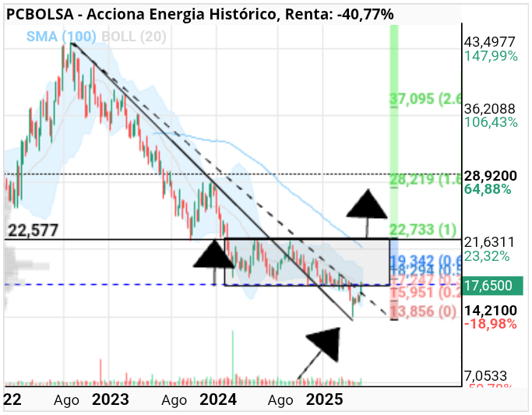Select the chart title PCBOLSA - Acciona Energia Histórico
Screen dimensions: 532x415
tap(141, 14)
